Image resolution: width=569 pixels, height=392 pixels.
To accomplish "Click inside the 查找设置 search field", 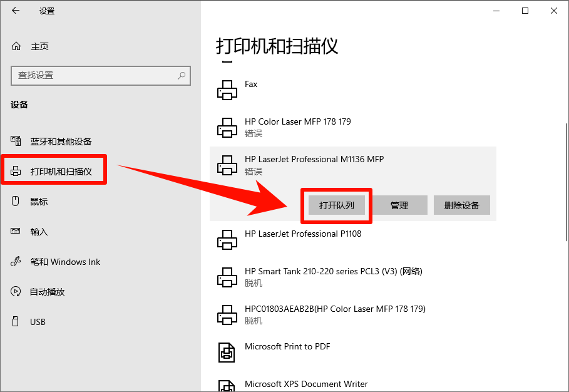I will click(x=101, y=76).
